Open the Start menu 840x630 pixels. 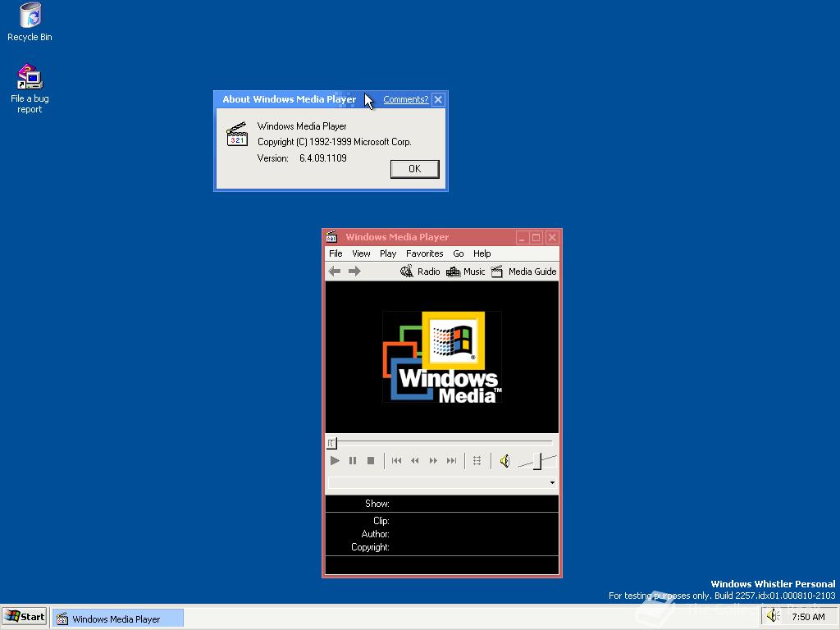[25, 617]
